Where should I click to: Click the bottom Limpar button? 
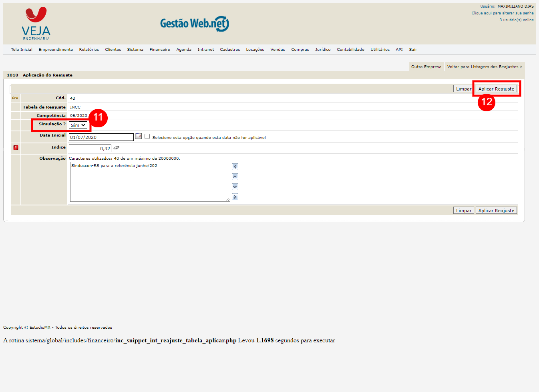click(464, 211)
